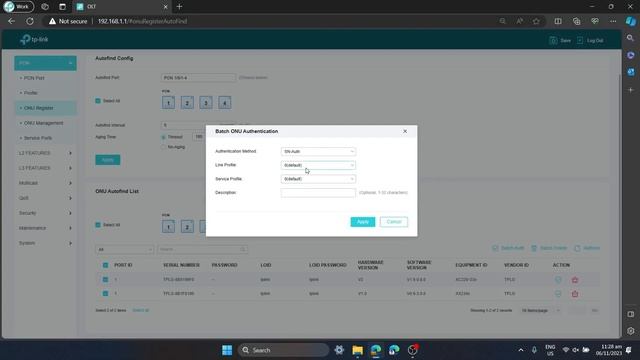Focus the Description input field
The height and width of the screenshot is (360, 640).
pyautogui.click(x=318, y=193)
